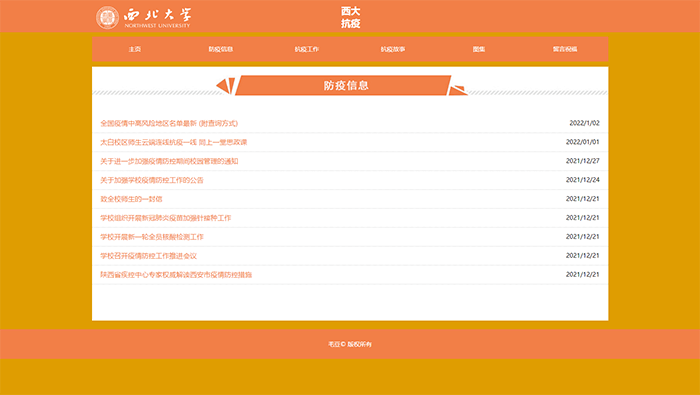This screenshot has width=700, height=395.
Task: Select the 抗疫故事 navigation item
Action: (x=393, y=49)
